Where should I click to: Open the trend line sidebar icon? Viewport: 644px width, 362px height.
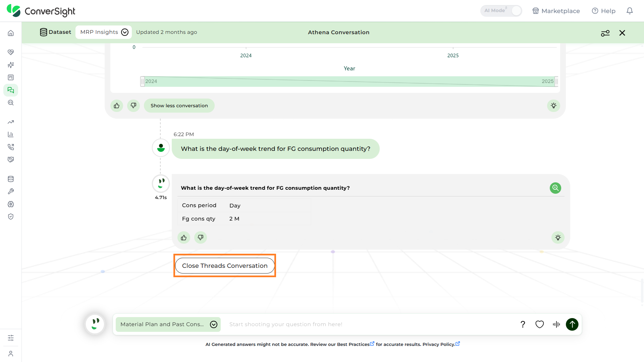(x=11, y=122)
